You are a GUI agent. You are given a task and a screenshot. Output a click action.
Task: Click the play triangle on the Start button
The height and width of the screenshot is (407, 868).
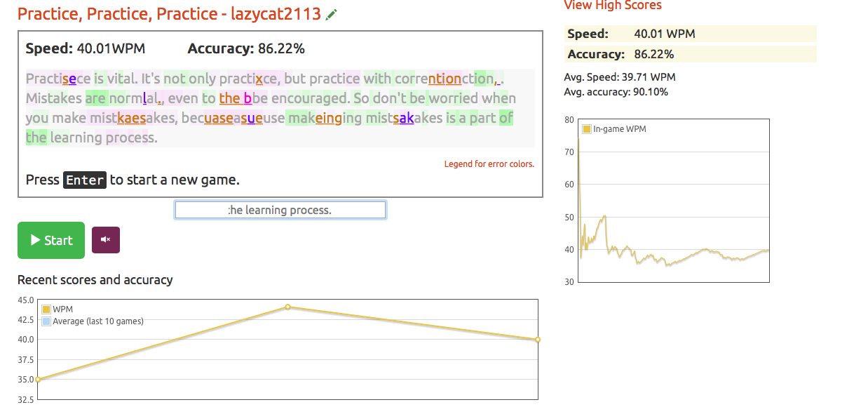coord(35,240)
